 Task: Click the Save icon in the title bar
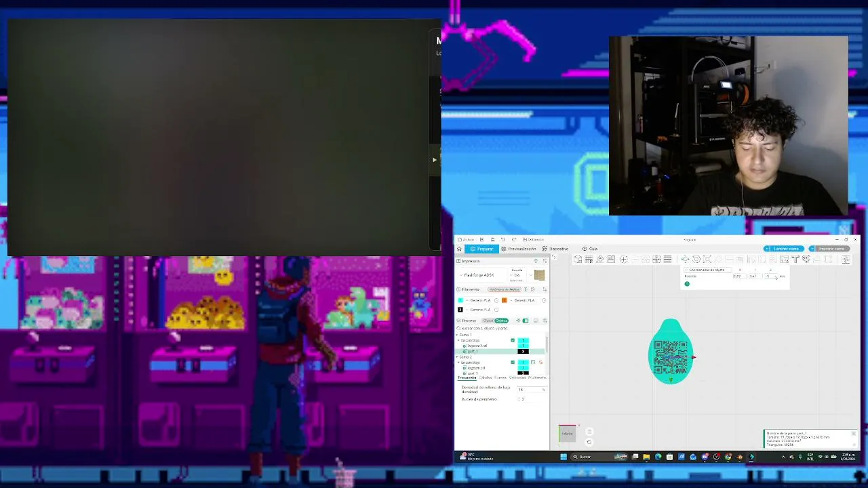tap(492, 239)
